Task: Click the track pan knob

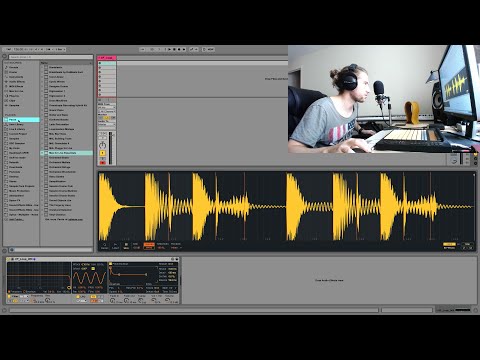Action: 102,145
